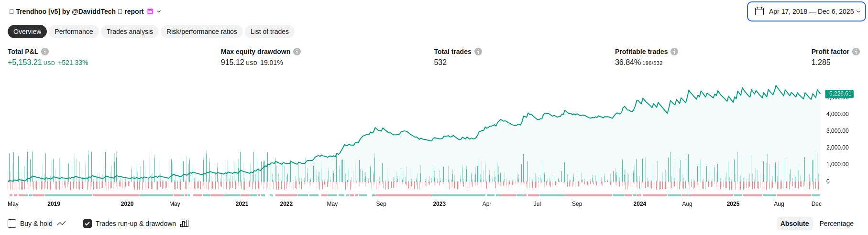Open Risk/performance ratios tab

click(202, 32)
